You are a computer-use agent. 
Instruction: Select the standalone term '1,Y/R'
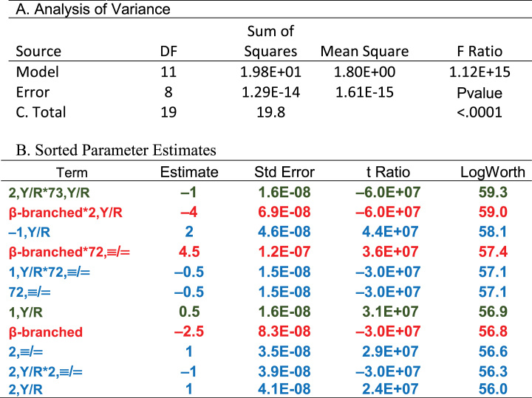[25, 312]
